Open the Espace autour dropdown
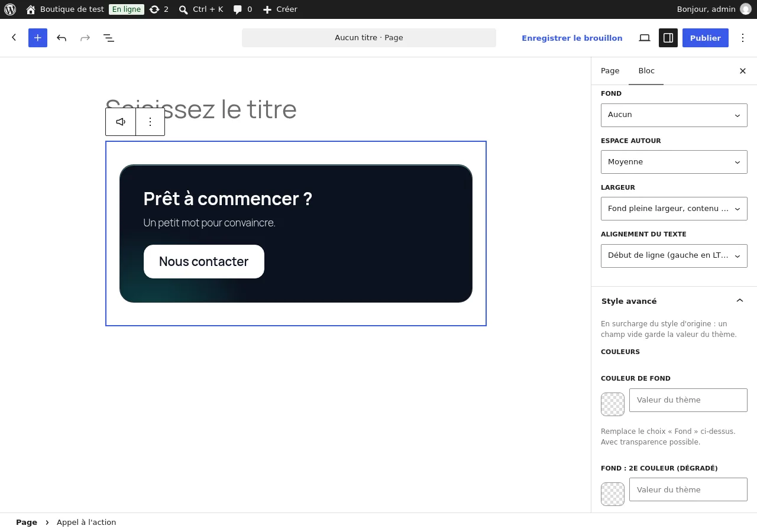 pos(674,162)
